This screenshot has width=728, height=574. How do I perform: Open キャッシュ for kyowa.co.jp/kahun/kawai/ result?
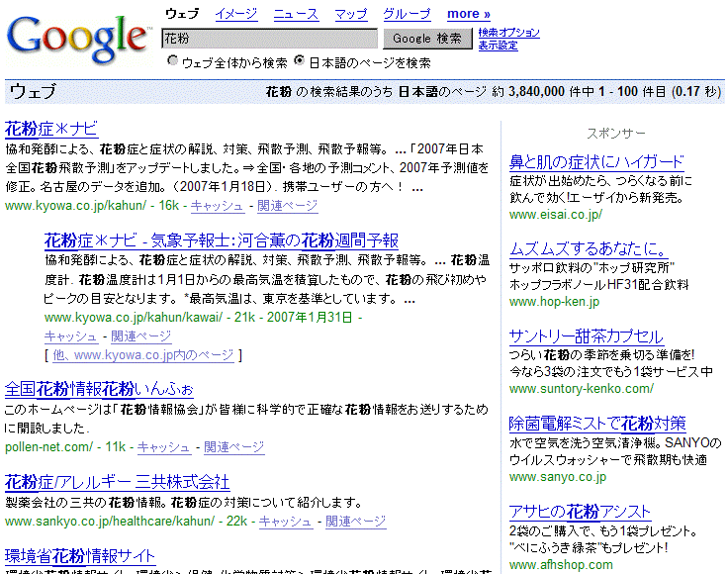point(71,336)
